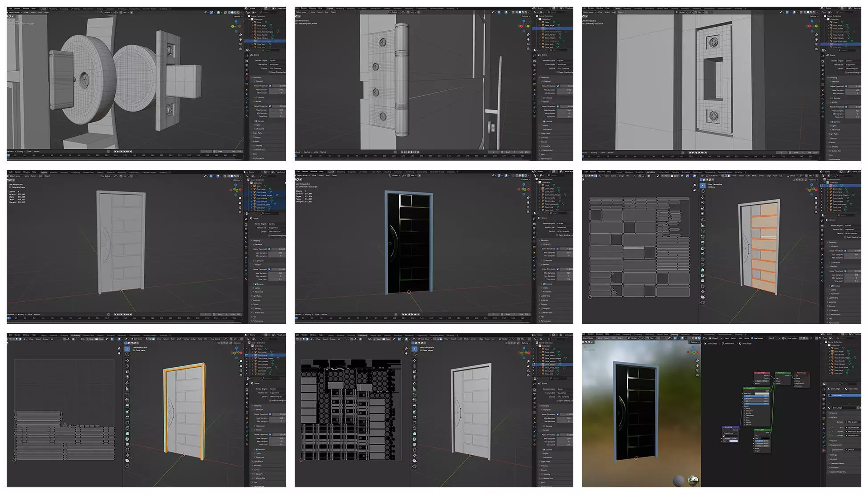Click black Color swatch on Glossy BSDF node
868x494 pixels.
(765, 438)
